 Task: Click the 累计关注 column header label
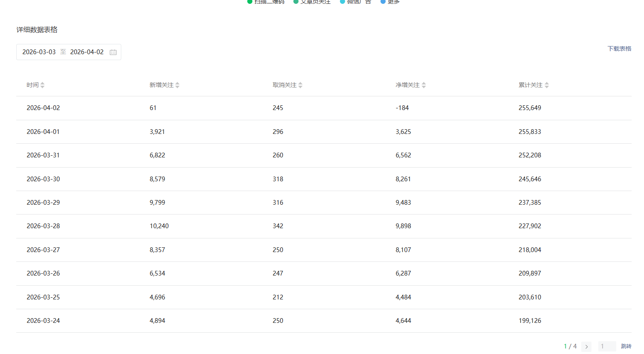530,85
